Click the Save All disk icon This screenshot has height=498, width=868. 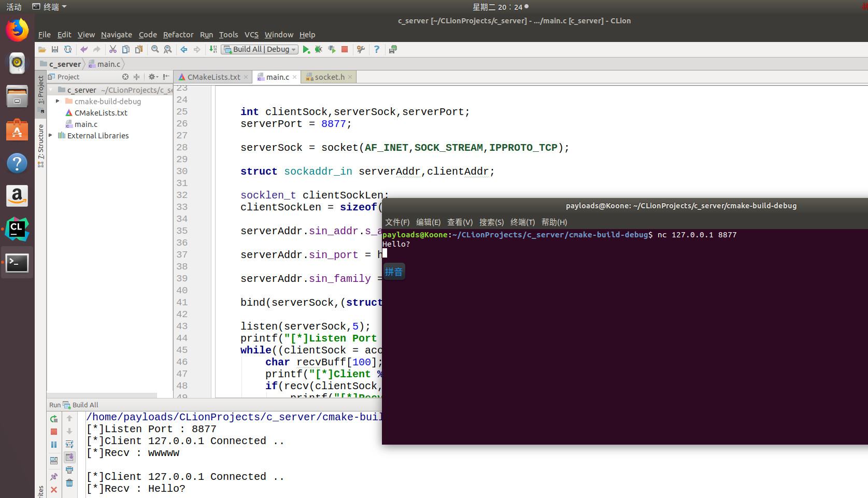coord(55,49)
